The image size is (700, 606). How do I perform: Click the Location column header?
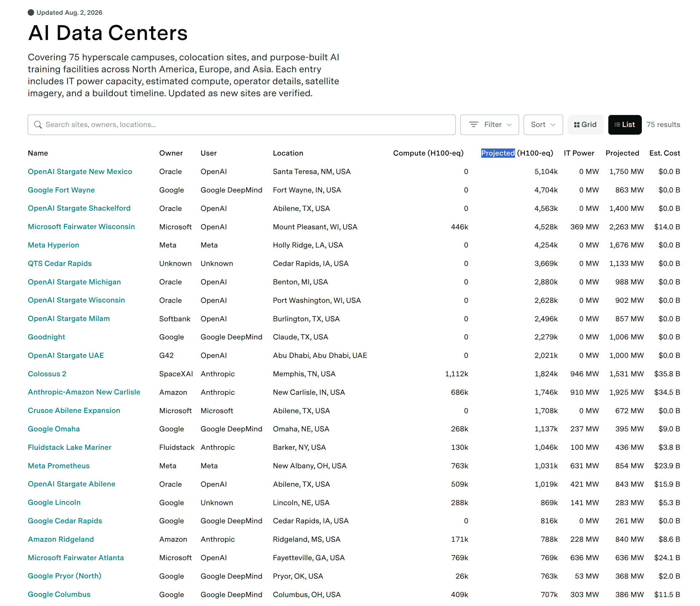pos(288,153)
